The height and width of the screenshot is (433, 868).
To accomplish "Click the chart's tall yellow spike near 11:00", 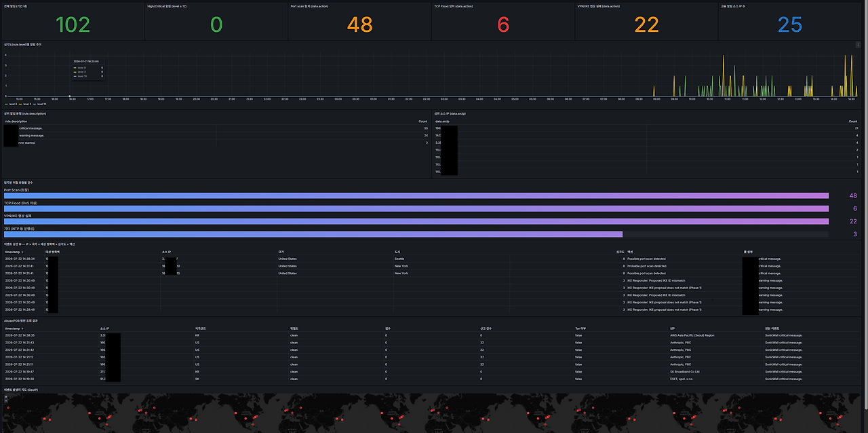I will point(724,75).
